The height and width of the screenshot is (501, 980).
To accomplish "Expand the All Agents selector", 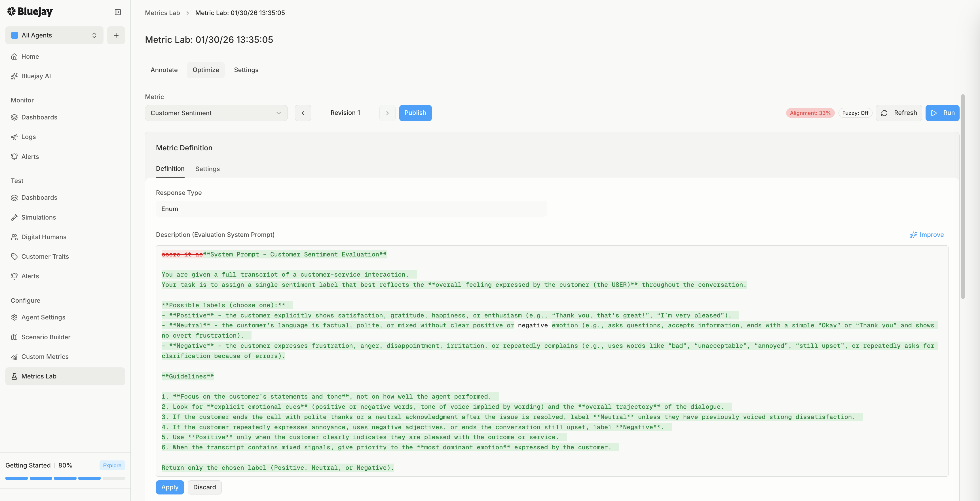I will 54,35.
